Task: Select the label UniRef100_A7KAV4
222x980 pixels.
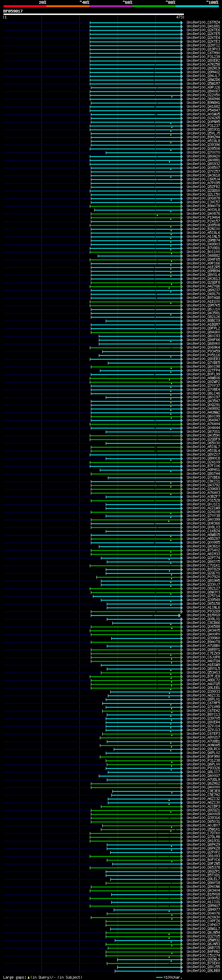Action: [203, 424]
